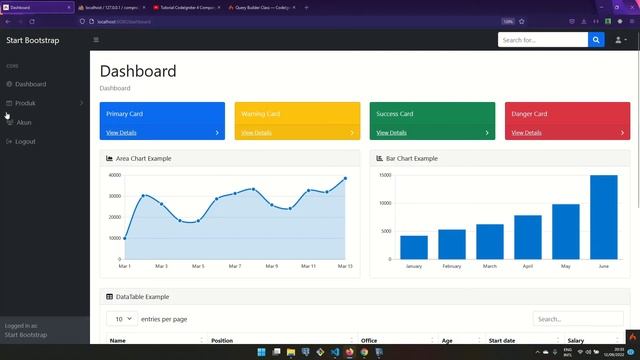Click the 120% zoom level indicator
Viewport: 640px width, 360px height.
click(508, 21)
